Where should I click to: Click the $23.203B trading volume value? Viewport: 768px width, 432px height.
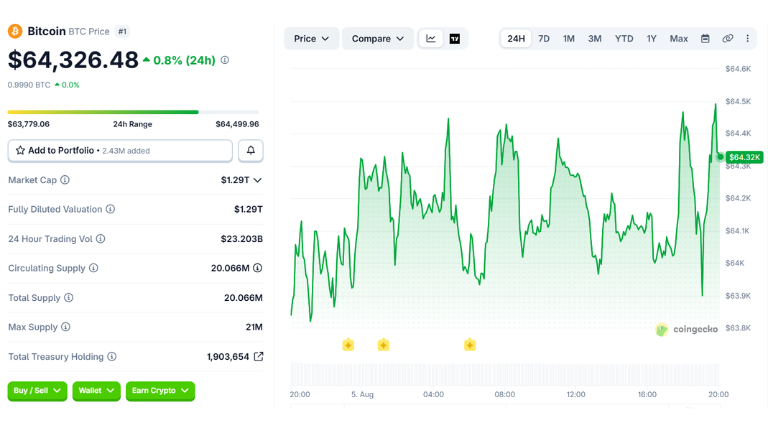click(x=241, y=239)
